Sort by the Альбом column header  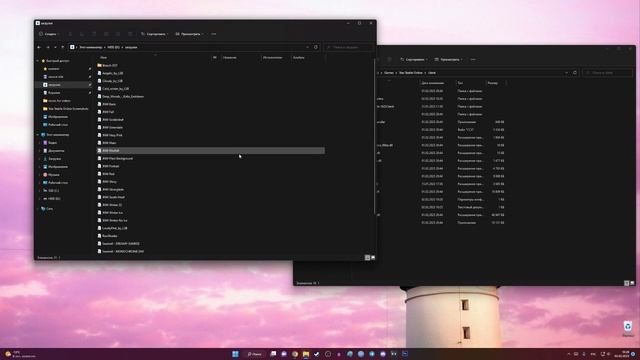[299, 58]
